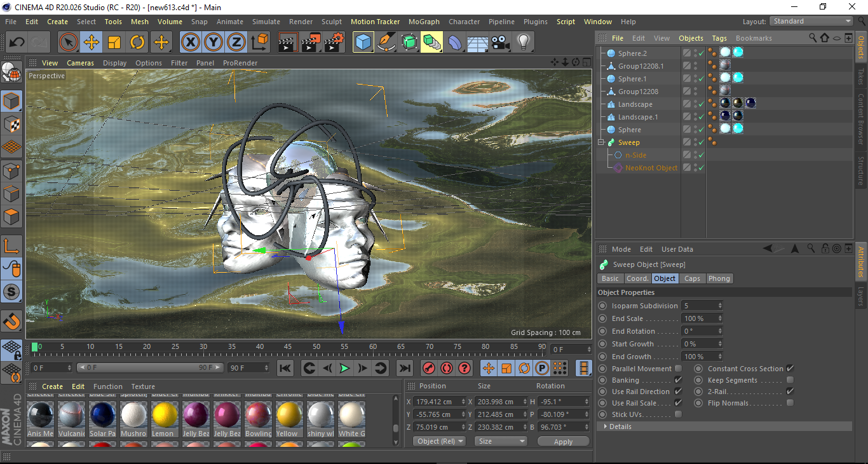The image size is (868, 464).
Task: Activate the Move tool
Action: (92, 43)
